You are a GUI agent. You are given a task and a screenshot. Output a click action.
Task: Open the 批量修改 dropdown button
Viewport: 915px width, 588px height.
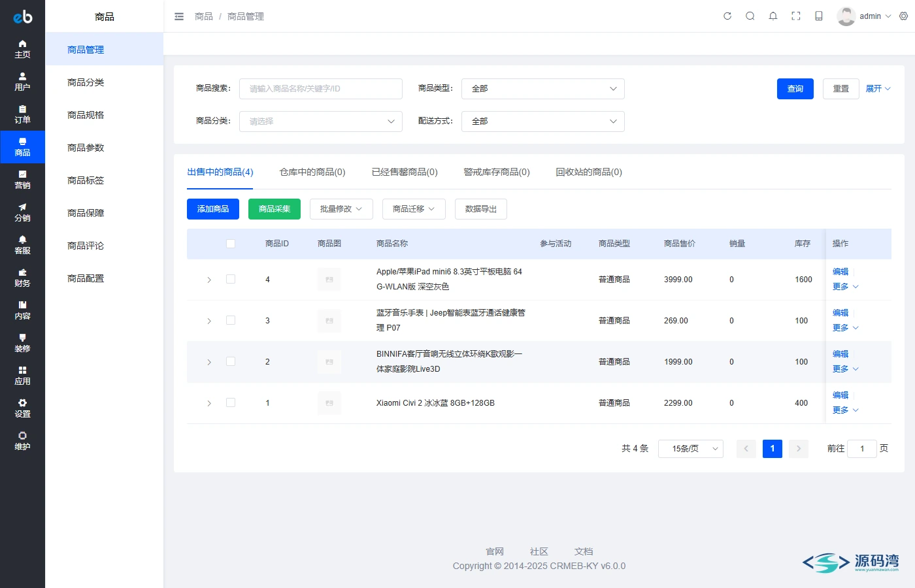point(341,209)
